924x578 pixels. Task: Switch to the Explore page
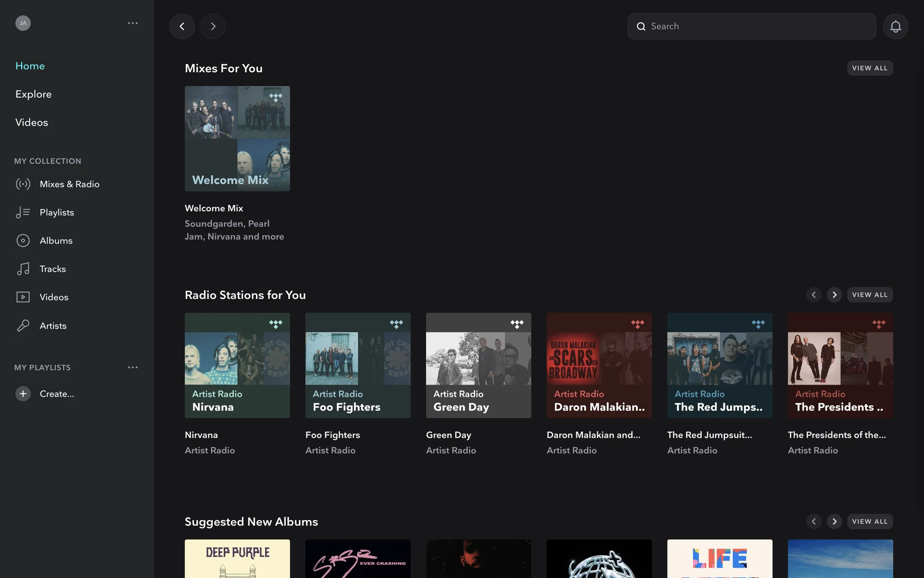(33, 94)
